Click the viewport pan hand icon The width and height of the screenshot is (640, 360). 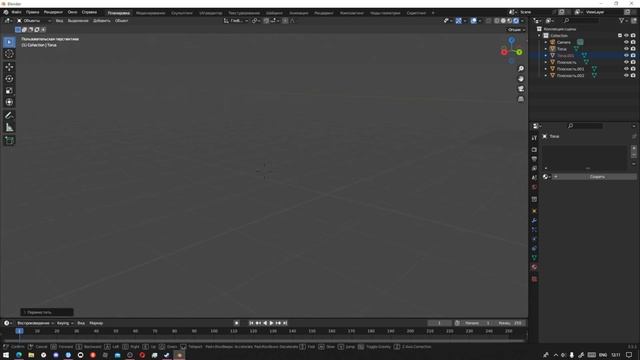[521, 79]
